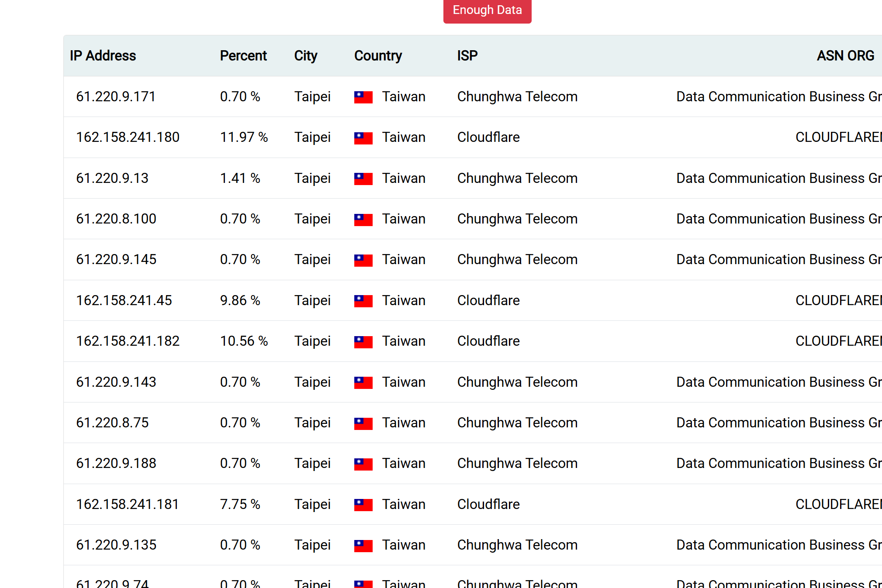This screenshot has width=882, height=588.
Task: Select the 11.97 % percent cell
Action: [x=244, y=138]
